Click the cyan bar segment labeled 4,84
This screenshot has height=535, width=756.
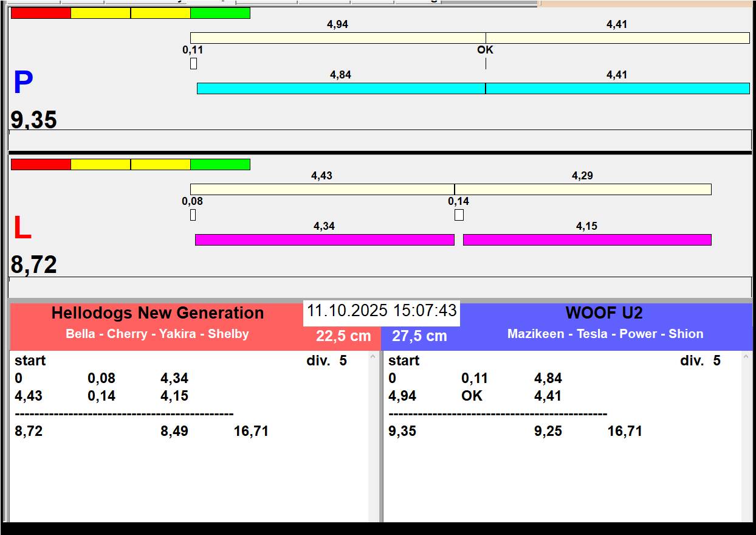[x=341, y=88]
